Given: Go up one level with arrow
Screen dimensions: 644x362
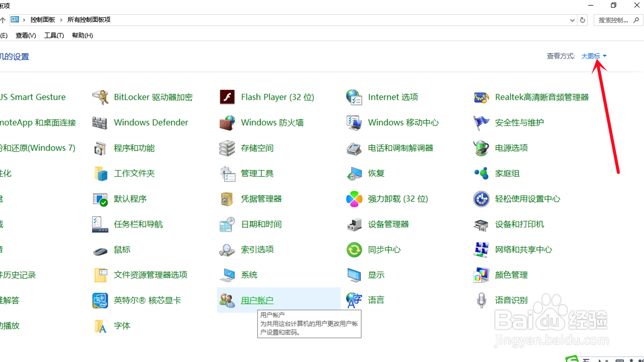Looking at the screenshot, I should click(x=3, y=20).
